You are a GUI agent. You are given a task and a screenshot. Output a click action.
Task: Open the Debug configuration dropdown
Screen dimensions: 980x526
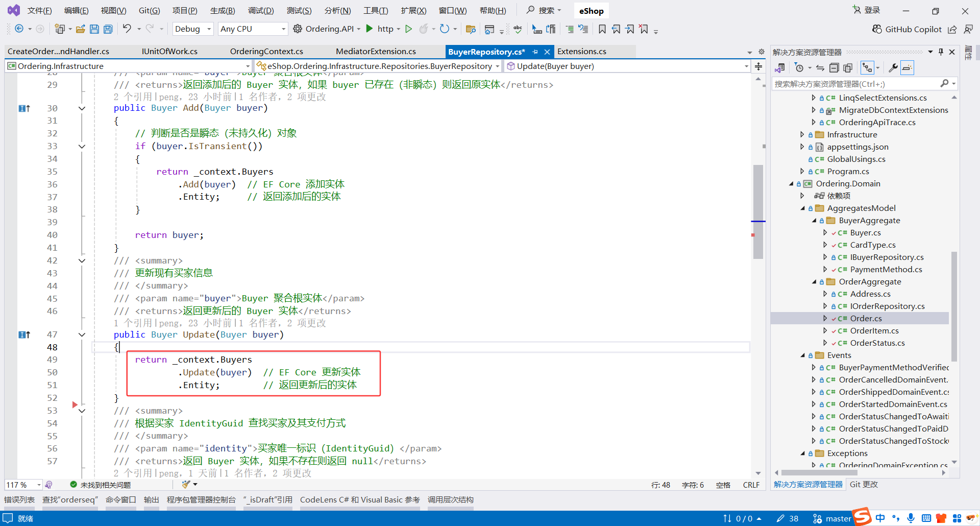(x=192, y=29)
